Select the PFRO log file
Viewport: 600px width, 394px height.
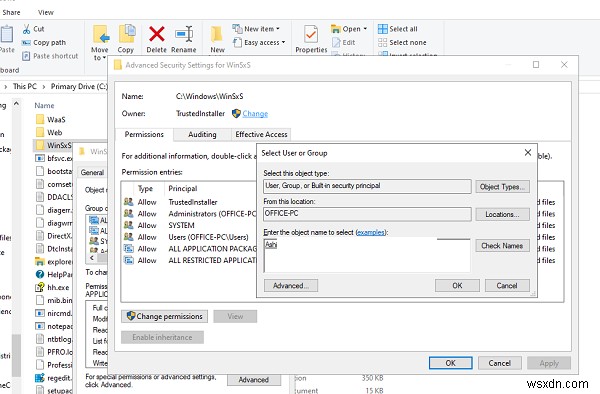pos(54,352)
